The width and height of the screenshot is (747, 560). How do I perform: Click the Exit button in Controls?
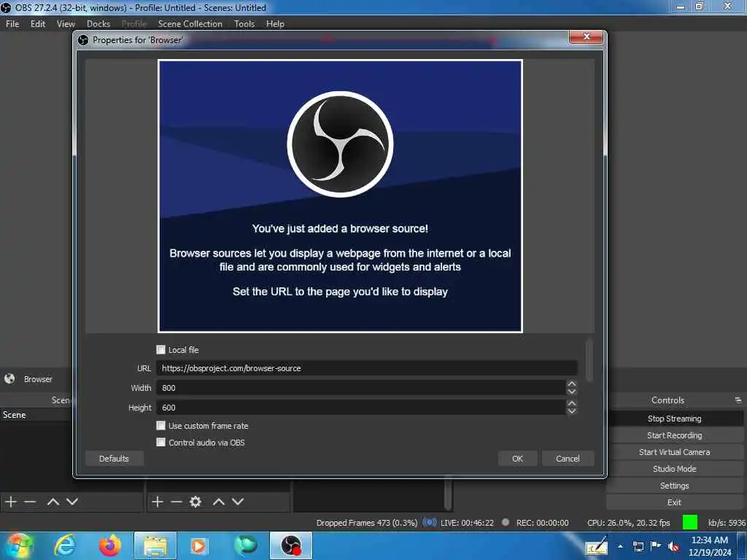point(675,502)
